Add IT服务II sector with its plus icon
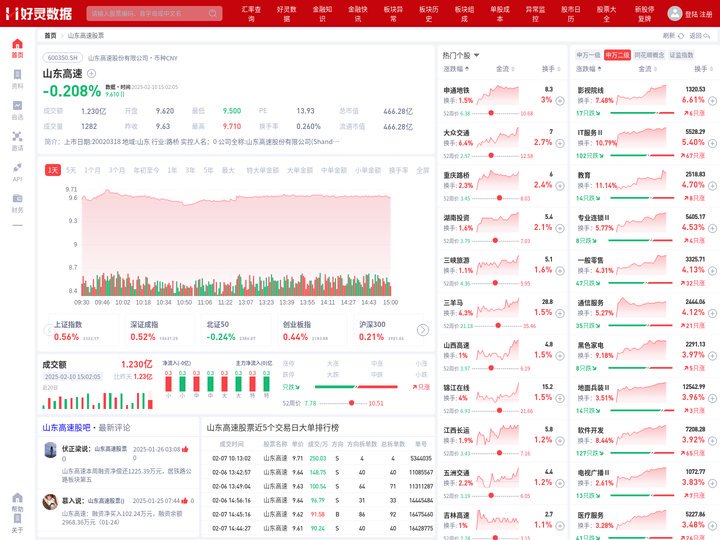The width and height of the screenshot is (720, 540). pos(712,143)
